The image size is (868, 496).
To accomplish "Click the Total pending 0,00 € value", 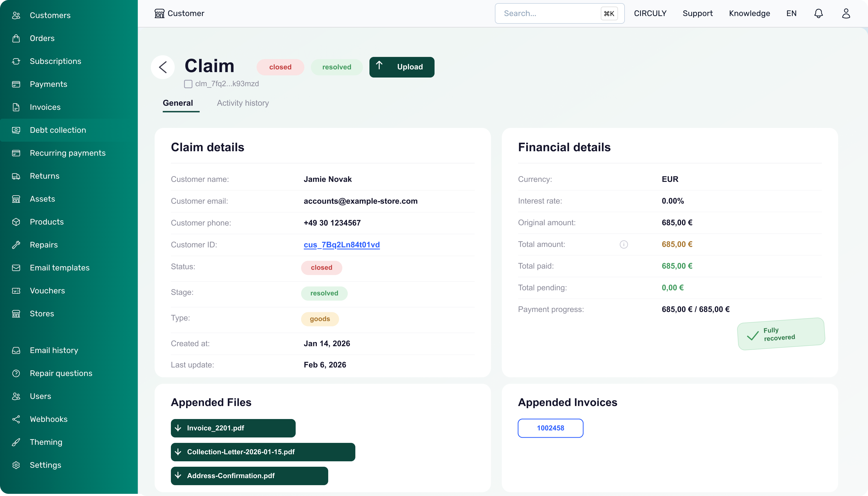I will (672, 288).
